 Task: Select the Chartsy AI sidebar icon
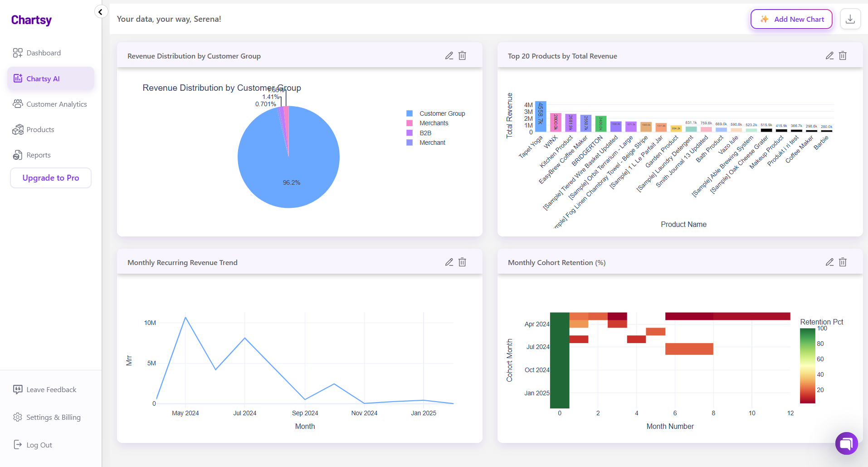17,78
